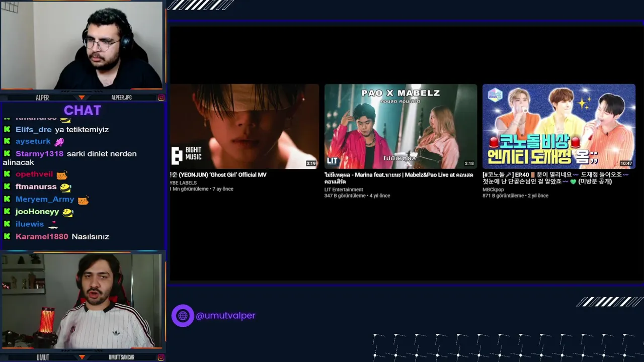
Task: Click the Kick badge beside iluewis
Action: (x=7, y=224)
